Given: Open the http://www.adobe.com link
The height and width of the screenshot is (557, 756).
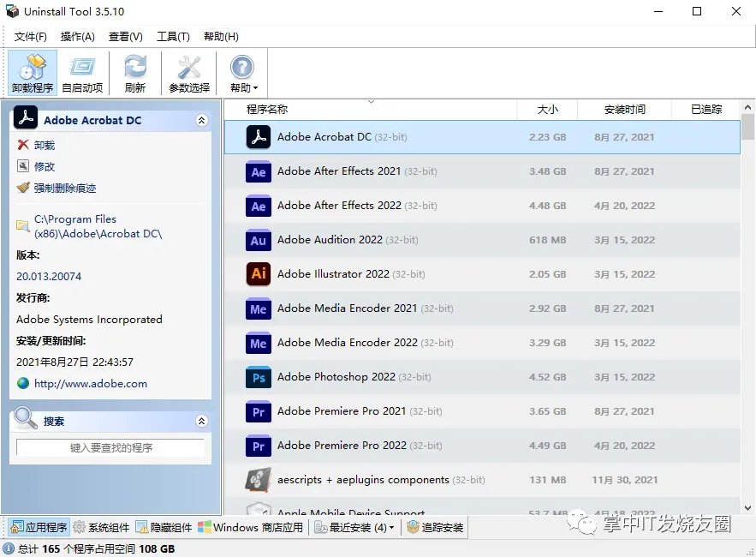Looking at the screenshot, I should tap(91, 384).
